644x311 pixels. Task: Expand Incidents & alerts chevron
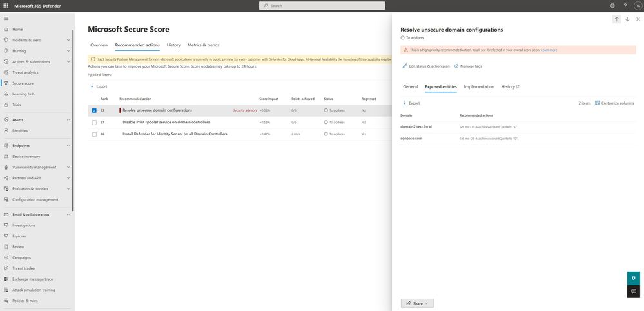[x=68, y=40]
